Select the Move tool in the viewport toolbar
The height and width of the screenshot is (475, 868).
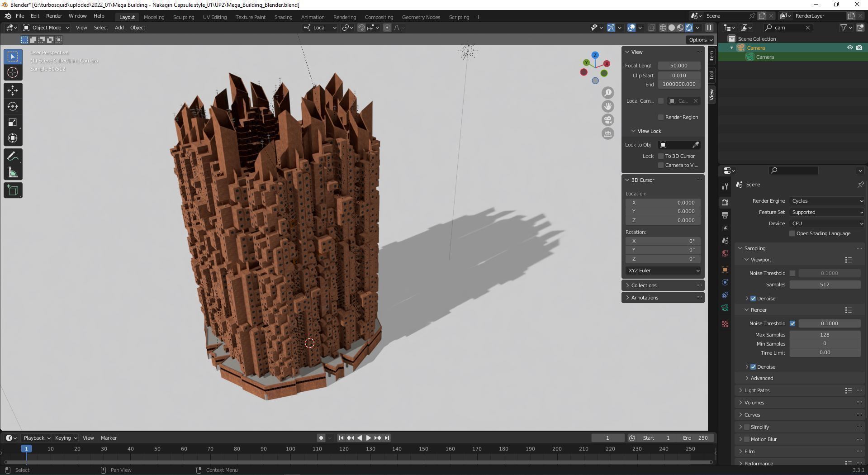[x=13, y=90]
